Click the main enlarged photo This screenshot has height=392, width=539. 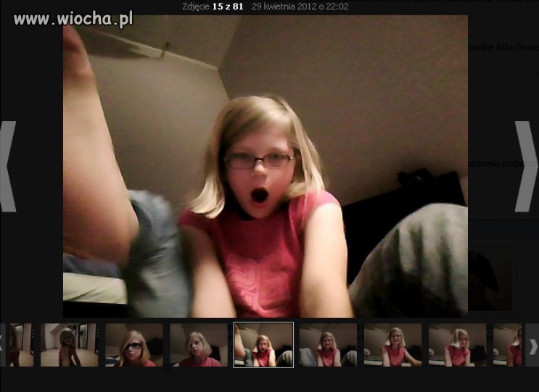266,167
